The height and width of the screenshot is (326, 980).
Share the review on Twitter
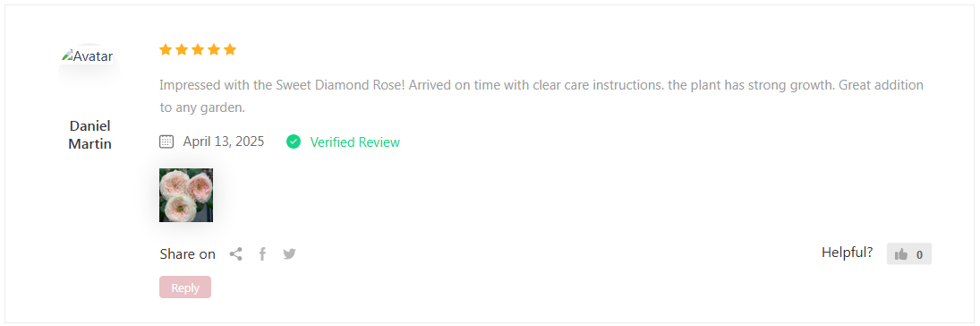[289, 254]
